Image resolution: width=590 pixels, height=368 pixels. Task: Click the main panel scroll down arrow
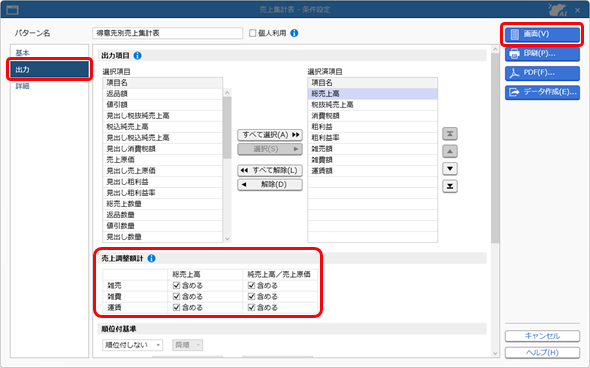click(x=495, y=353)
